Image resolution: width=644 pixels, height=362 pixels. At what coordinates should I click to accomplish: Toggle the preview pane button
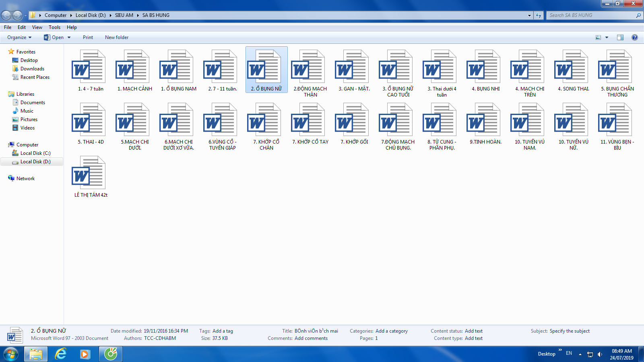click(x=620, y=37)
